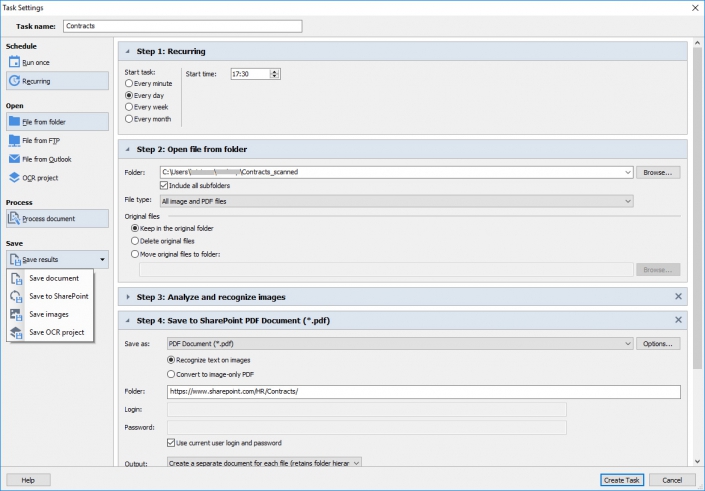Click the Save to SharePoint icon
This screenshot has height=491, width=705.
pos(16,296)
